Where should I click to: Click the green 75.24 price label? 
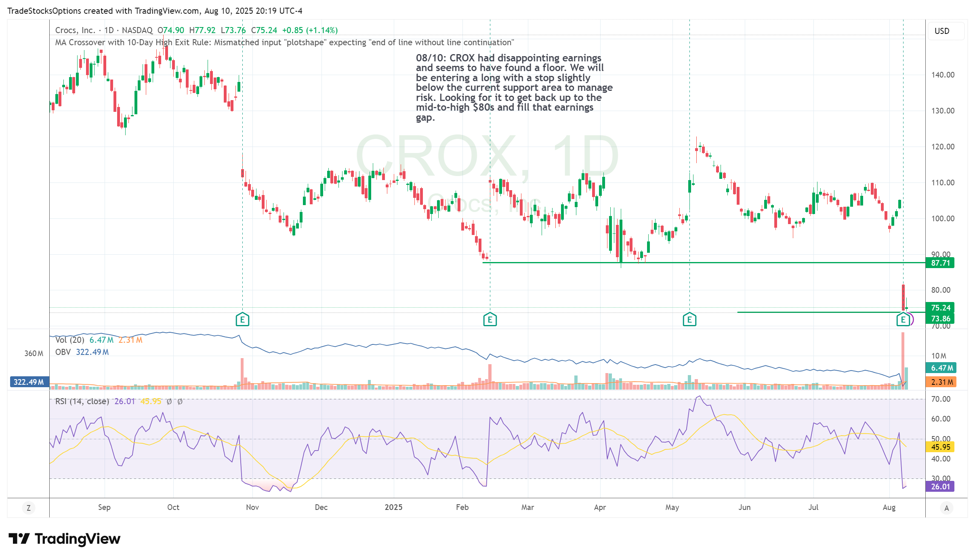click(x=940, y=308)
